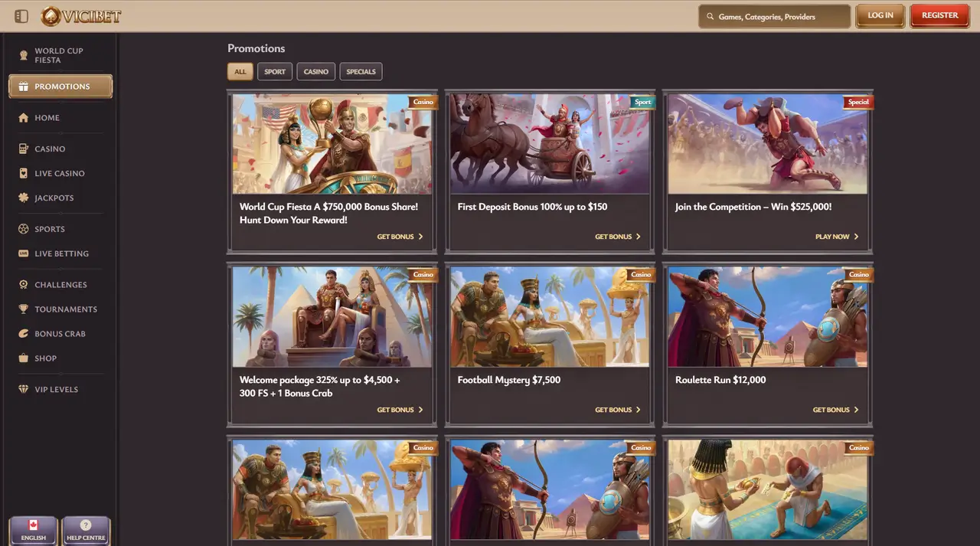The width and height of the screenshot is (980, 546).
Task: Filter promotions by Sport
Action: [x=275, y=72]
